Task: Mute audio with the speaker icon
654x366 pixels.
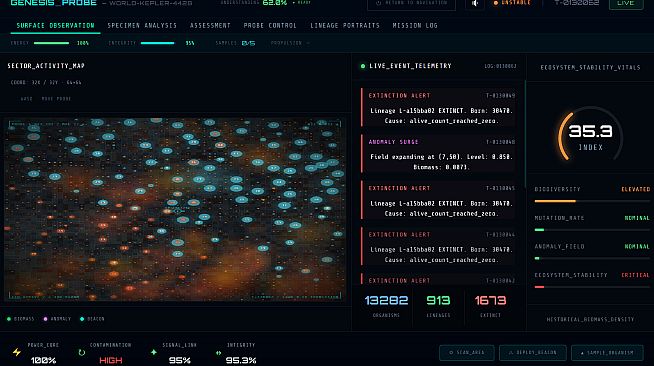Action: [x=475, y=3]
